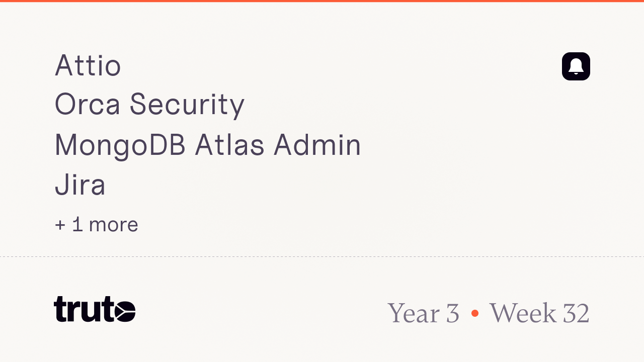The image size is (644, 362).
Task: Select MongoDB Atlas Admin in the list
Action: pyautogui.click(x=208, y=145)
